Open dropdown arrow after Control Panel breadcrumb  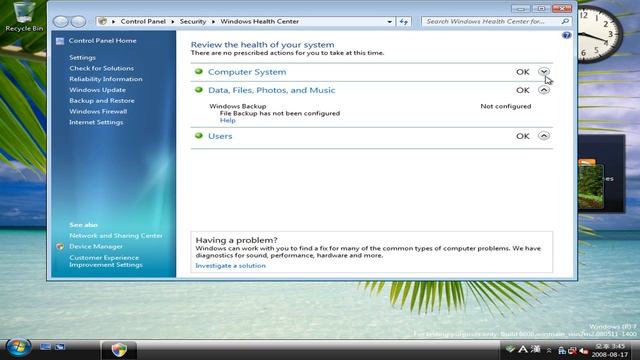point(173,22)
